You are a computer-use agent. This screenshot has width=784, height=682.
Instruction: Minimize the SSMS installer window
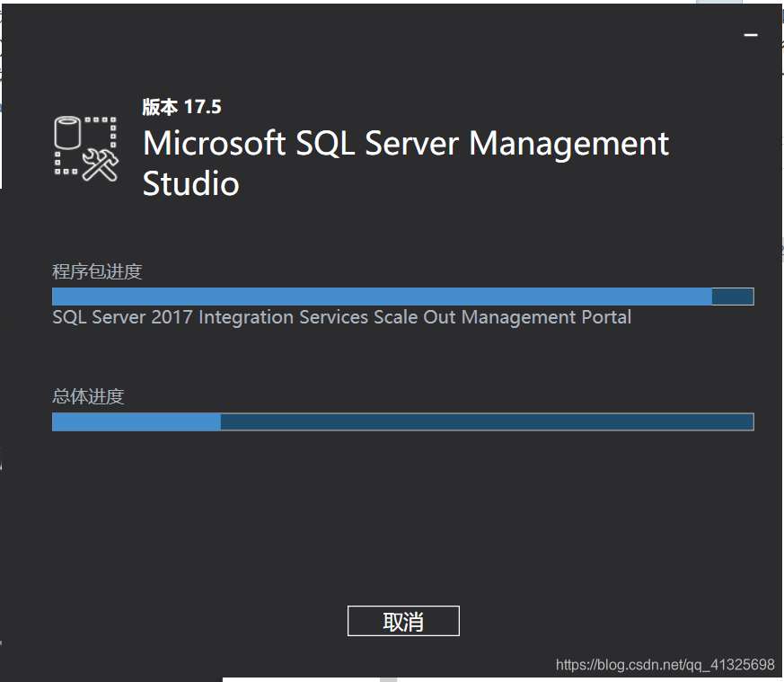(751, 35)
